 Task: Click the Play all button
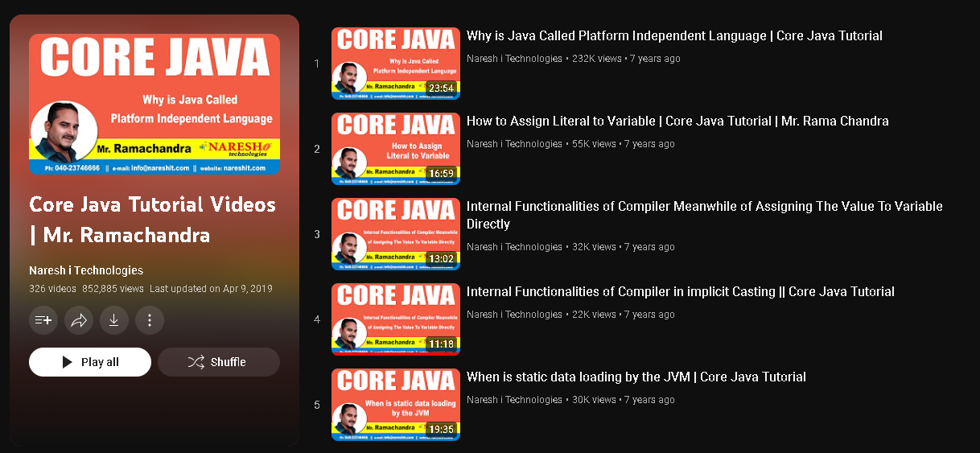click(x=90, y=362)
